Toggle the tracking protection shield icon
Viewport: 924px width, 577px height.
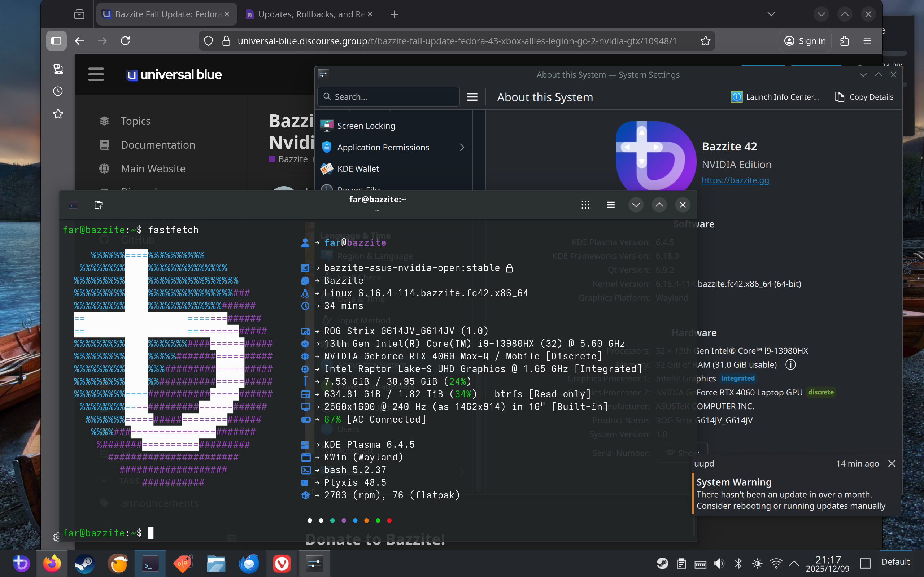(208, 41)
